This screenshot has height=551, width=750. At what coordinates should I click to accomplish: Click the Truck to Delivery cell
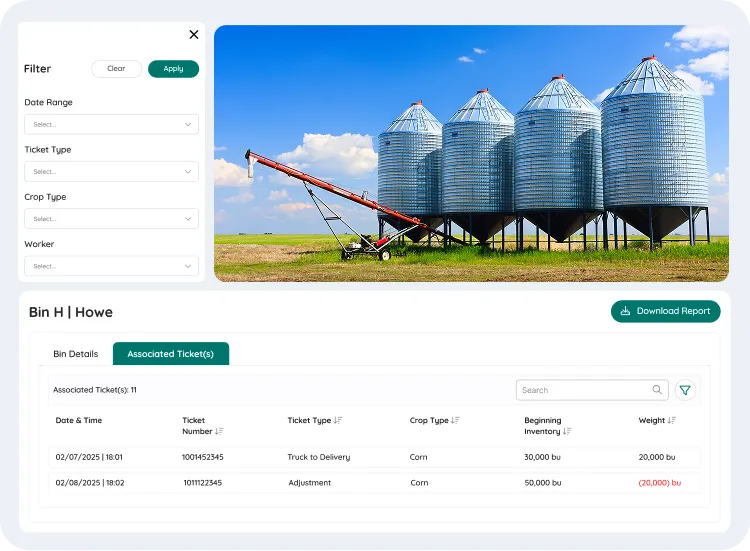(x=319, y=457)
